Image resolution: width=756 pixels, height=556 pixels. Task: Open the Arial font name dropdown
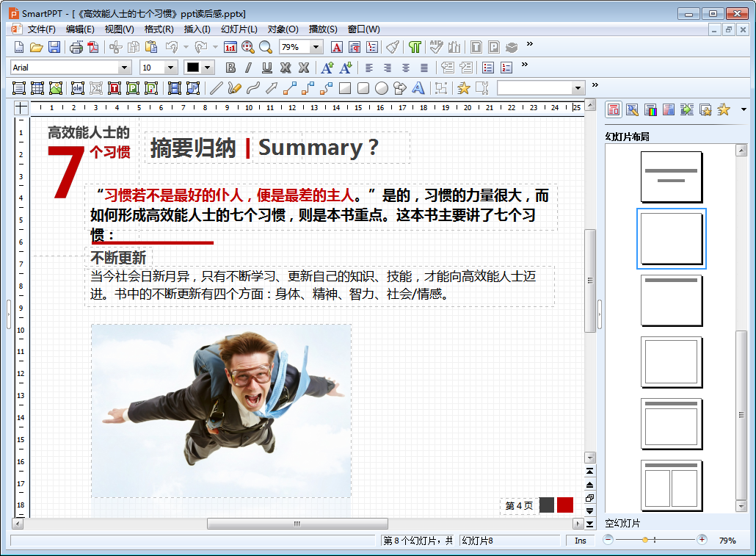click(124, 68)
